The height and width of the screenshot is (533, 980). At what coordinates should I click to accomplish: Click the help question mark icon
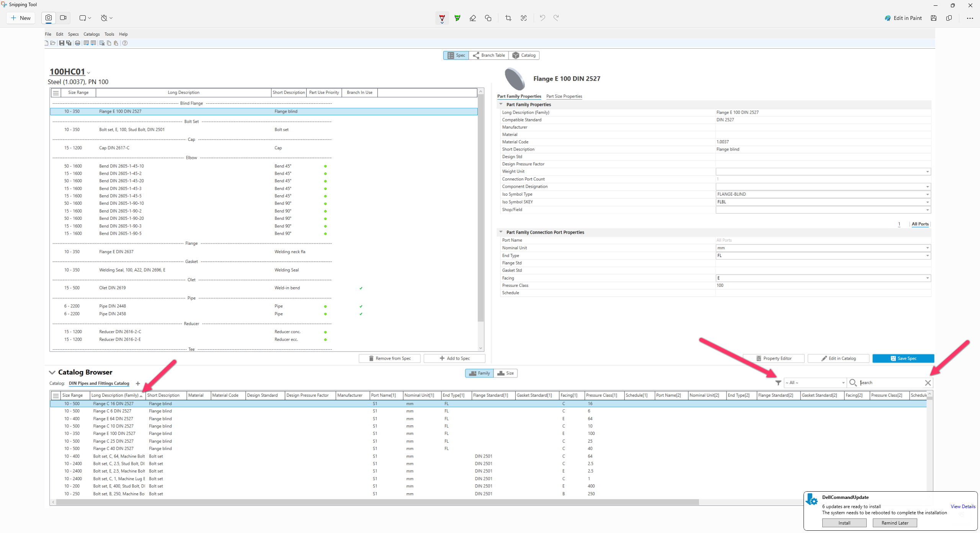pos(125,43)
